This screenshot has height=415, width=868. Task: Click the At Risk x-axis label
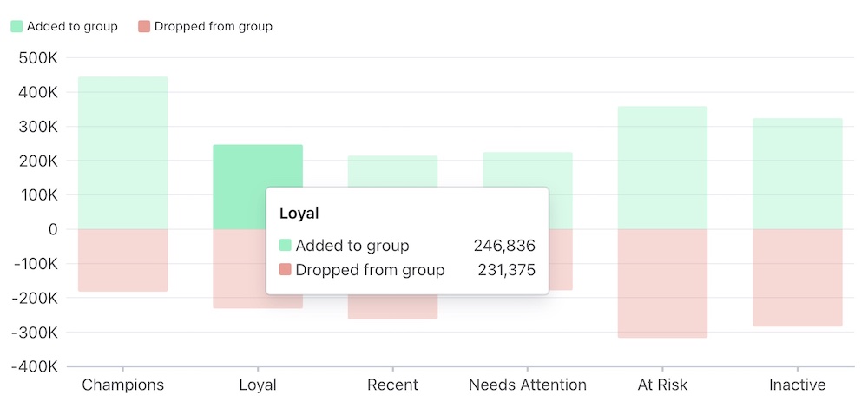662,385
